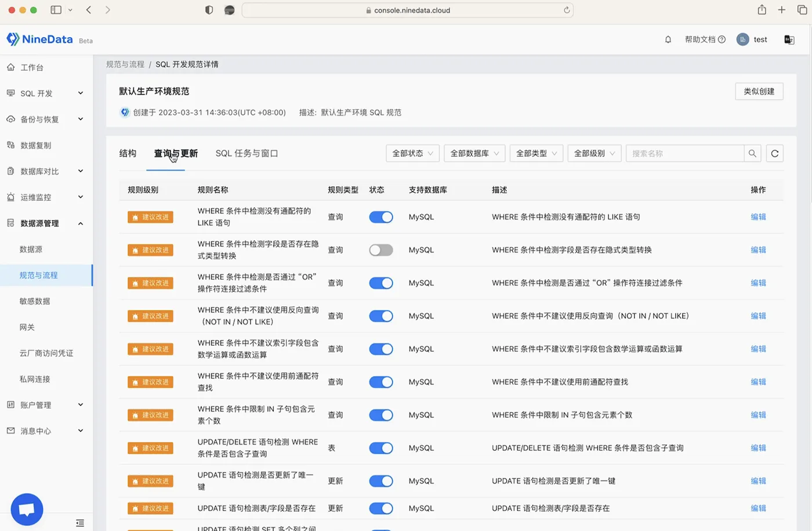Open 网关 in sidebar
Viewport: 812px width, 531px height.
27,327
